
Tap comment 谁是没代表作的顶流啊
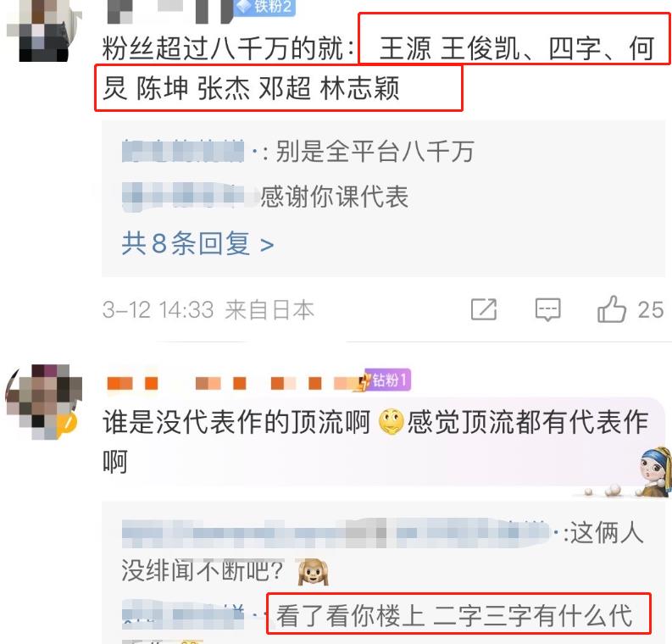(236, 422)
